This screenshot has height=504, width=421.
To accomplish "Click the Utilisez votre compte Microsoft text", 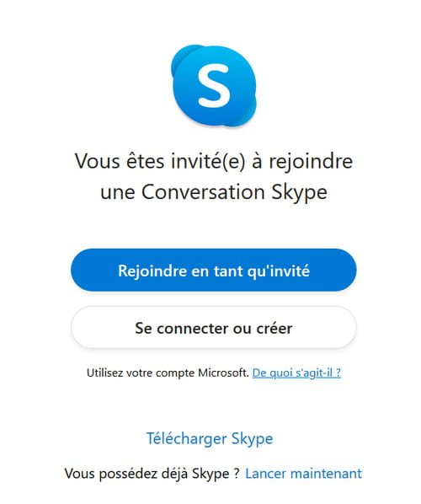I will tap(168, 373).
